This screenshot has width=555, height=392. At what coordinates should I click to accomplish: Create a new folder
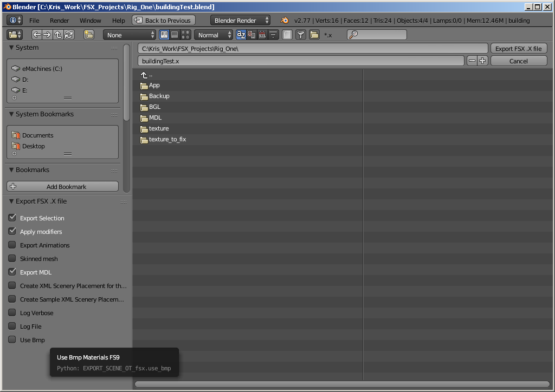[89, 35]
